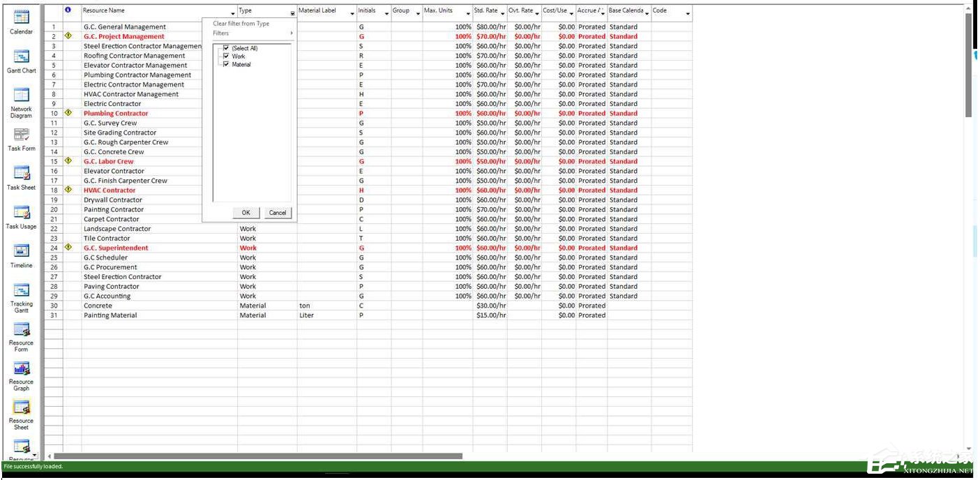Screen dimensions: 980x480
Task: Click the Code column header
Action: (x=672, y=13)
